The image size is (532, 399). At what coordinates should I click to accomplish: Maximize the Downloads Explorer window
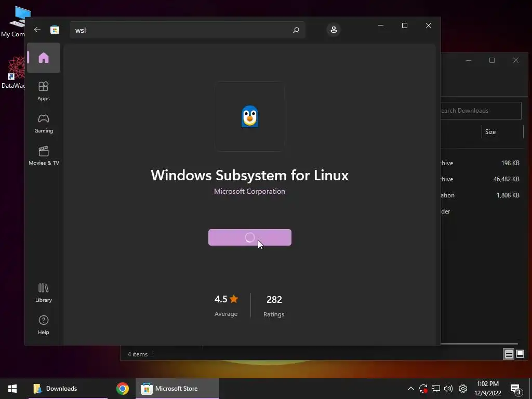click(x=492, y=60)
